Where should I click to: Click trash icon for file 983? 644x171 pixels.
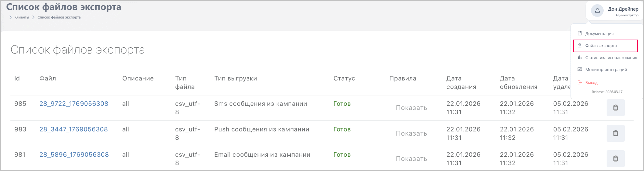[x=615, y=133]
